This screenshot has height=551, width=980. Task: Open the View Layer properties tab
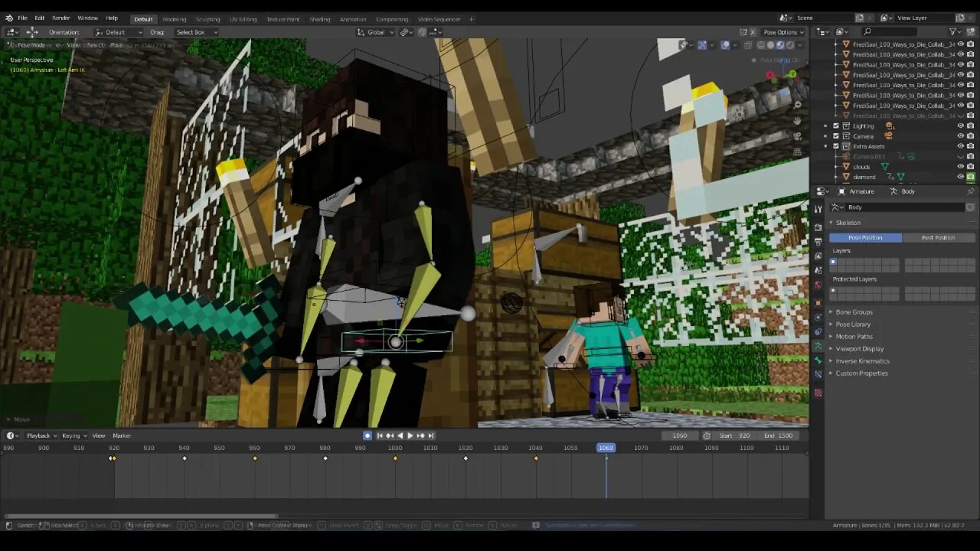point(818,256)
